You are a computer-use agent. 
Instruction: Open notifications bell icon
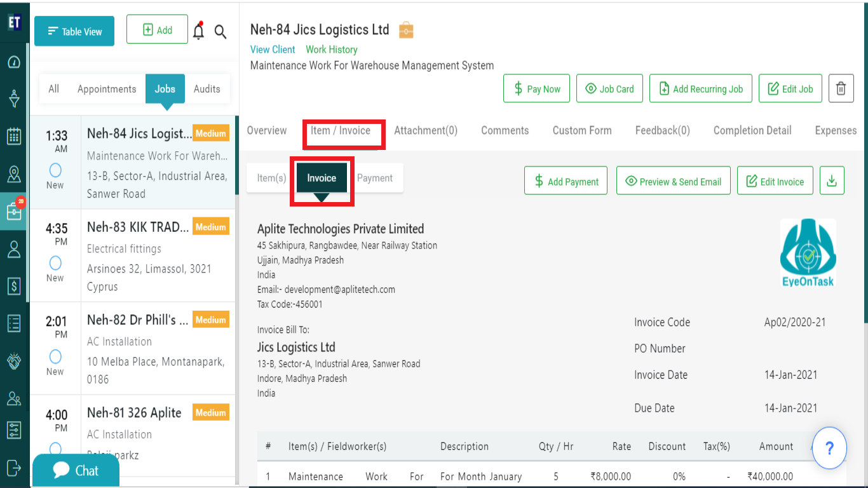click(x=199, y=30)
